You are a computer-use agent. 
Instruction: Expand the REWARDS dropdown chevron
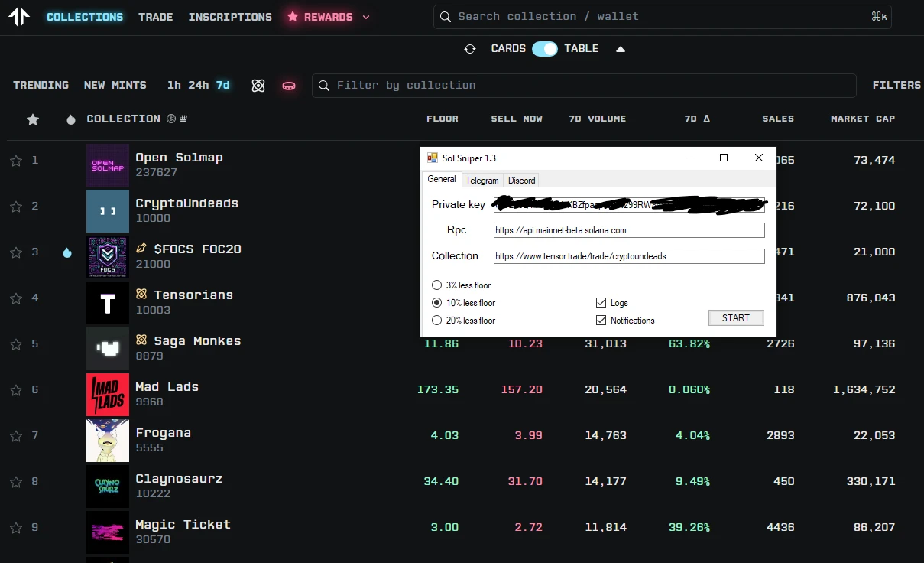coord(366,17)
